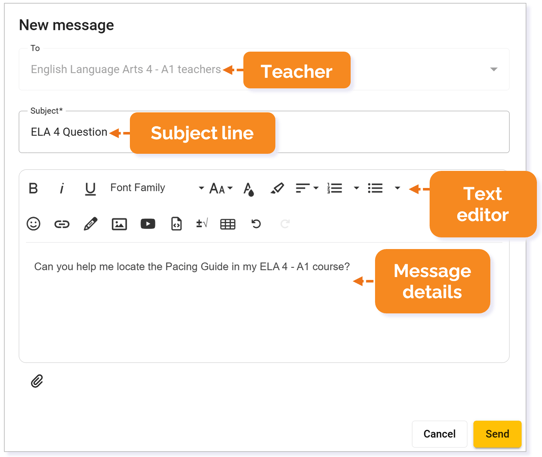
Task: Toggle underline formatting
Action: (x=90, y=189)
